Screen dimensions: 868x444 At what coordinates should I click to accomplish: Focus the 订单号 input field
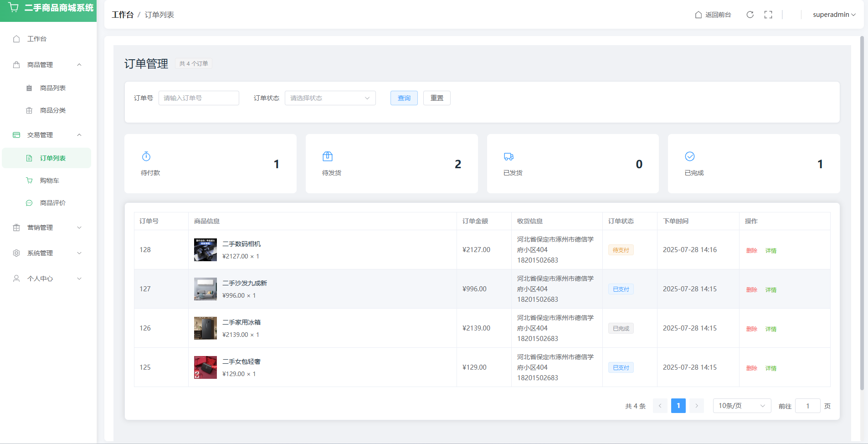tap(199, 98)
